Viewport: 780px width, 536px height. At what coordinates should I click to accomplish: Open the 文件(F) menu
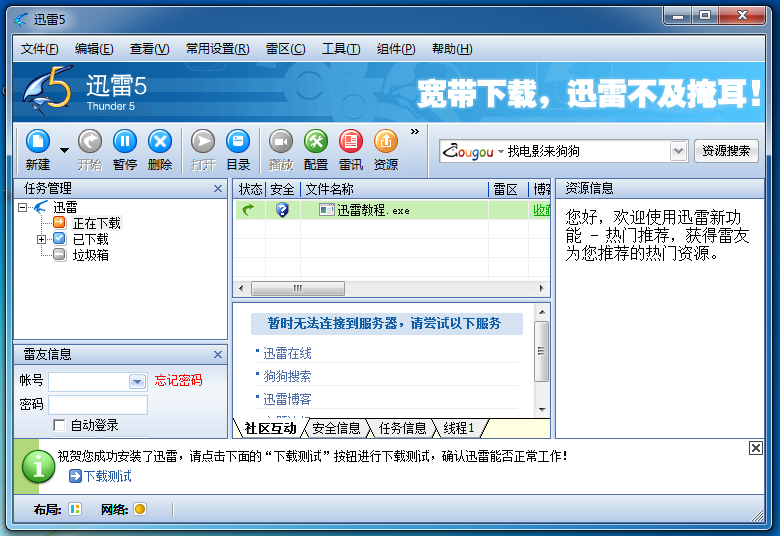[39, 49]
